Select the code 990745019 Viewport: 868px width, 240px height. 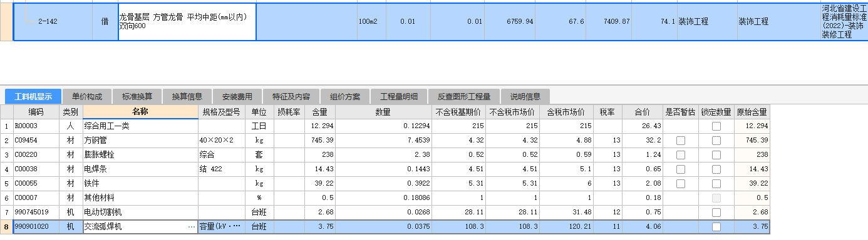point(36,212)
